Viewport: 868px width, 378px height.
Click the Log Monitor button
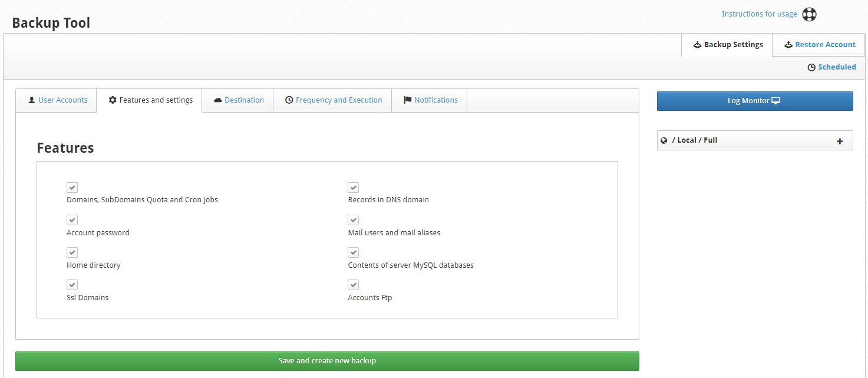[x=755, y=101]
